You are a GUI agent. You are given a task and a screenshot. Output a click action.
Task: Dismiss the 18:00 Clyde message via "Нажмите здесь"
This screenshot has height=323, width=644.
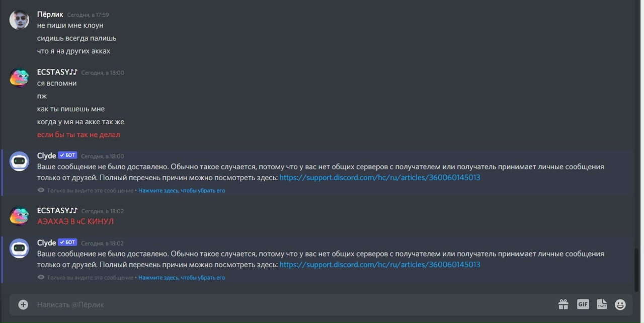click(x=182, y=191)
